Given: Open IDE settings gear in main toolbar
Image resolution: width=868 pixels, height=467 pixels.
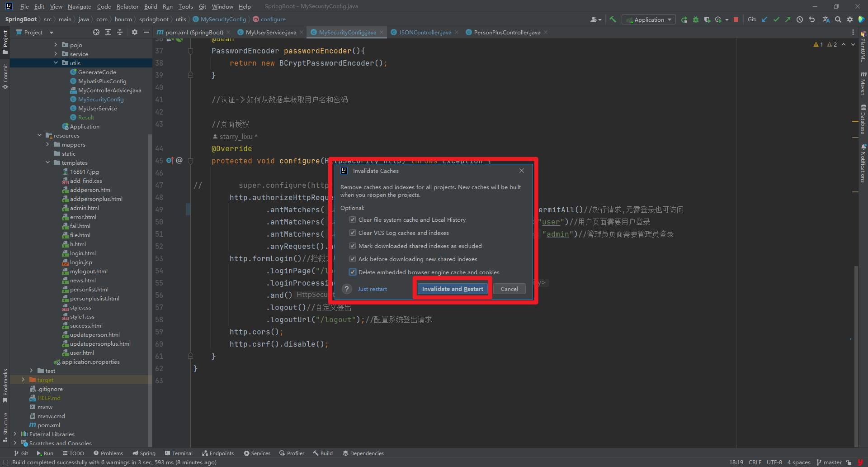Looking at the screenshot, I should click(x=850, y=19).
